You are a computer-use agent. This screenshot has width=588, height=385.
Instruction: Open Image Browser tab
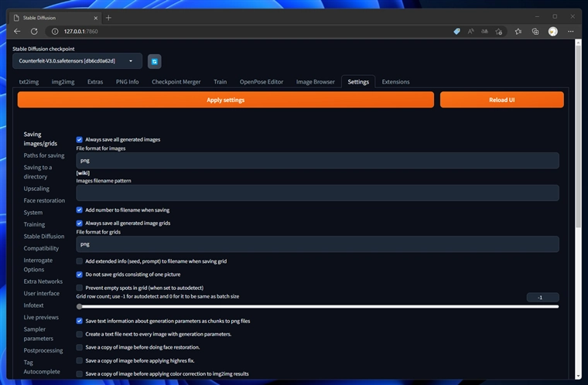click(316, 82)
